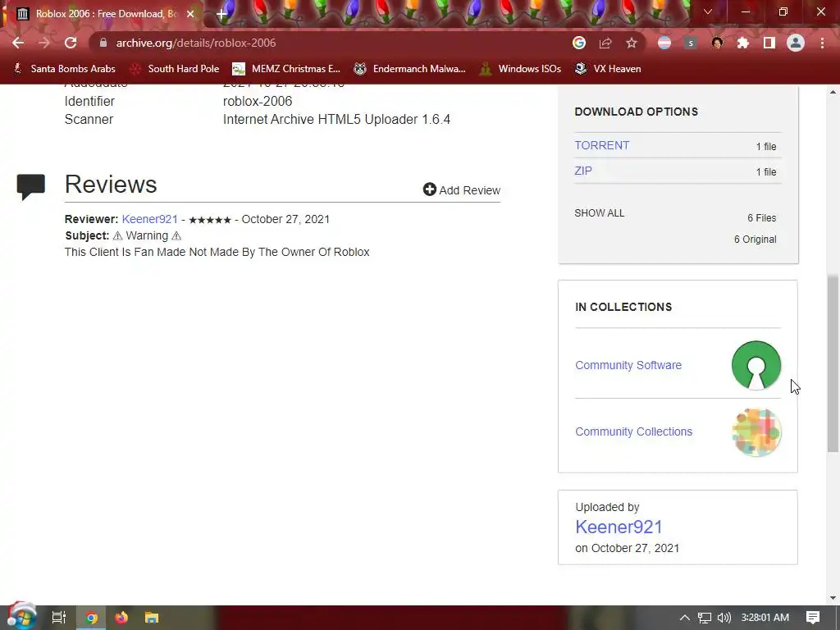
Task: Bookmark this page with the star icon
Action: click(x=632, y=43)
